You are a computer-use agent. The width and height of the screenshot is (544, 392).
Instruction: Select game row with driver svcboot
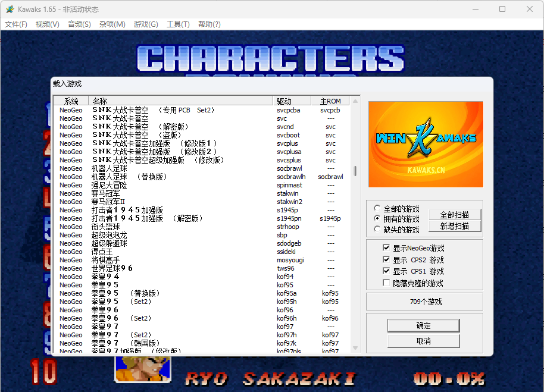click(201, 135)
